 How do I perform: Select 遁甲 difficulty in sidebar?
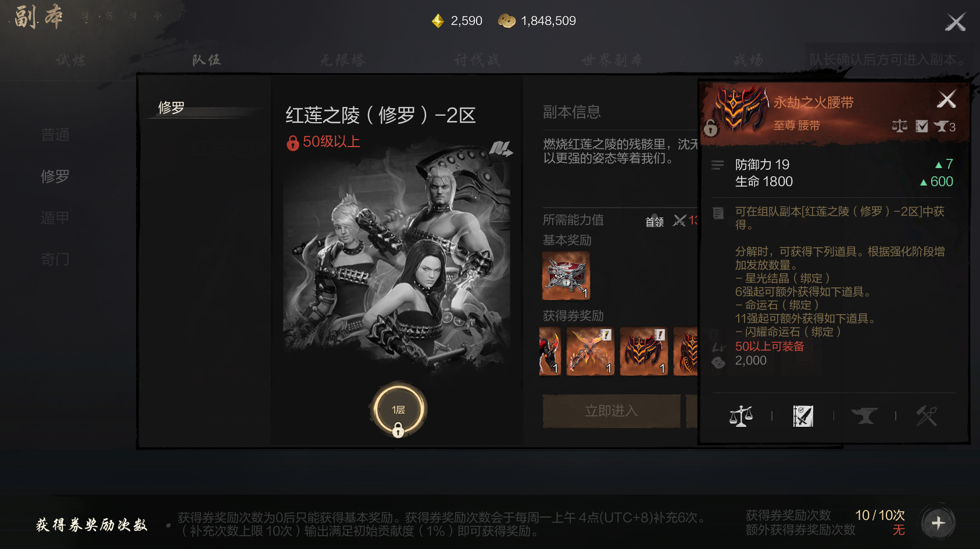tap(55, 218)
